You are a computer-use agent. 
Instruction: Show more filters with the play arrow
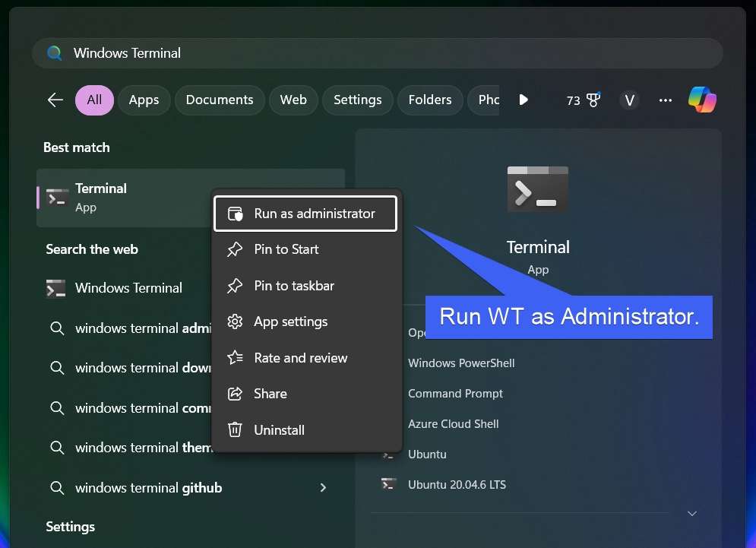pos(524,100)
